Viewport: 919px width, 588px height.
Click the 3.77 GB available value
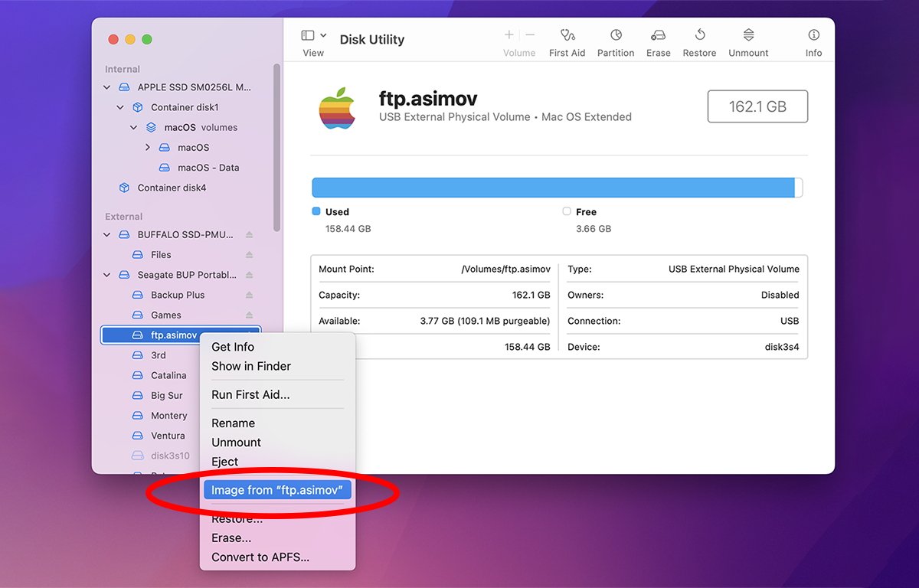pyautogui.click(x=485, y=321)
